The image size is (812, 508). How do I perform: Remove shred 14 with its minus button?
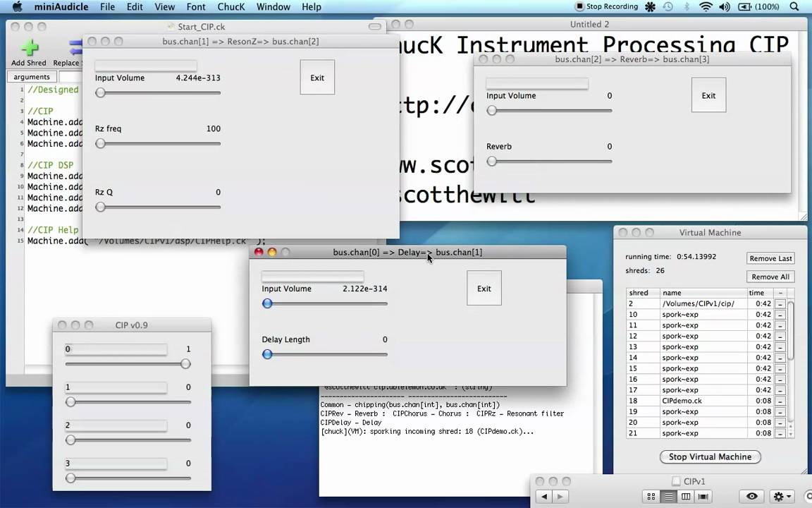[780, 358]
